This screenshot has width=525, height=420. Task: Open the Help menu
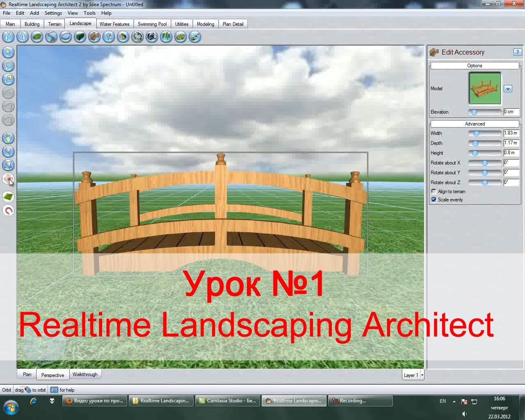click(106, 13)
